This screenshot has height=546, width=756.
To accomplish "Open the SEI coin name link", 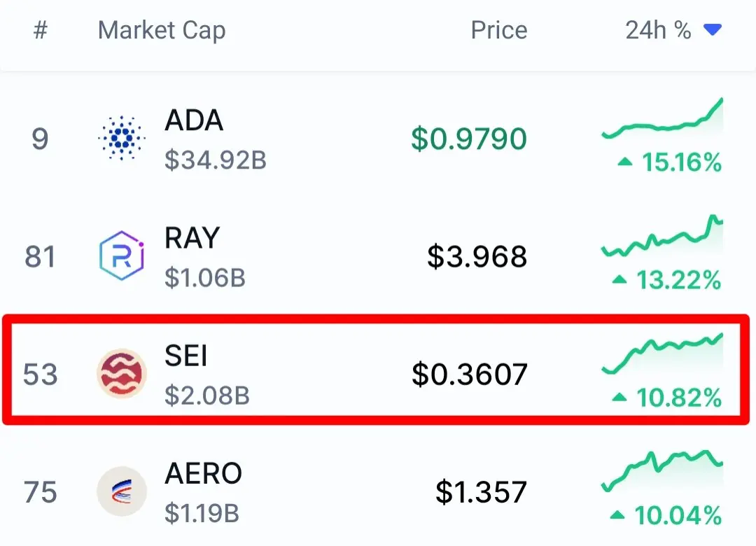I will [185, 356].
